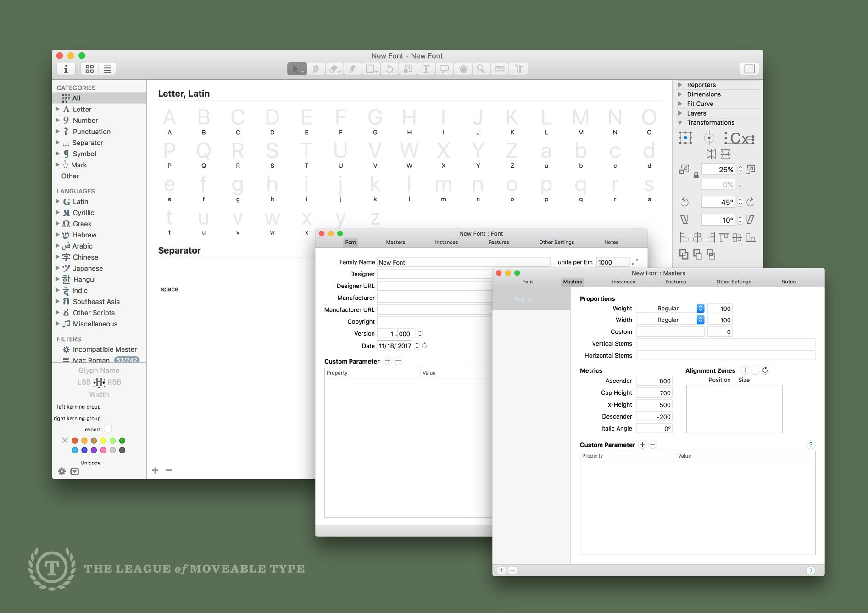The image size is (868, 613).
Task: Select the arrow Select tool in toolbar
Action: pos(297,69)
